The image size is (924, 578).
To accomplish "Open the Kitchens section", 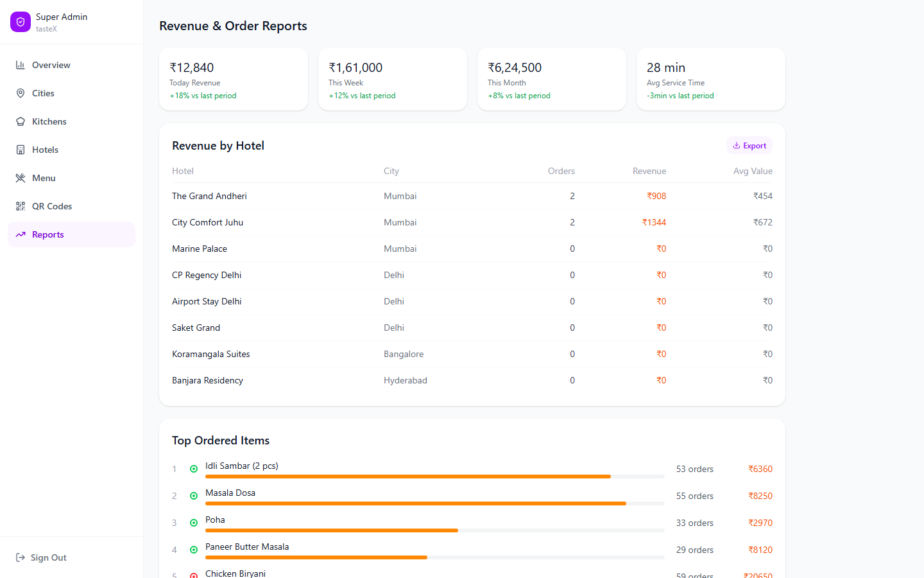I will [71, 121].
